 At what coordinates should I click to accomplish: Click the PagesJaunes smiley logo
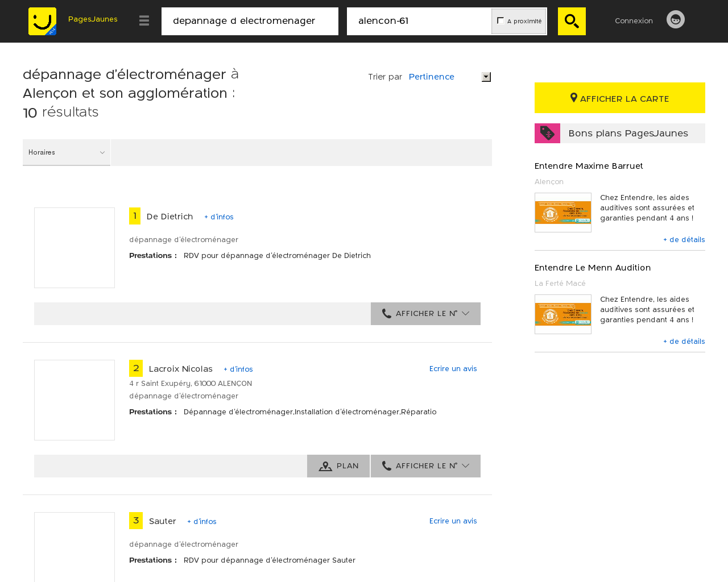[x=43, y=21]
